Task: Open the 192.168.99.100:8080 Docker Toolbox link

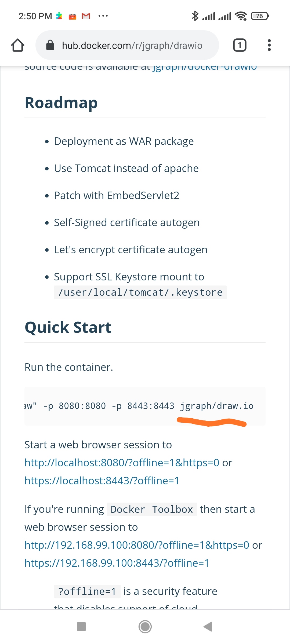Action: [x=137, y=545]
